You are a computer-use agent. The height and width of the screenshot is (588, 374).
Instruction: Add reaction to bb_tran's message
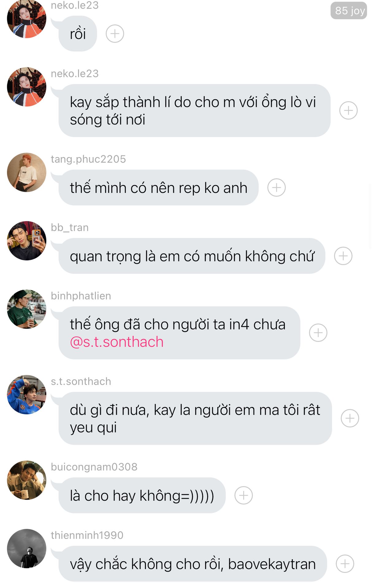(x=343, y=256)
